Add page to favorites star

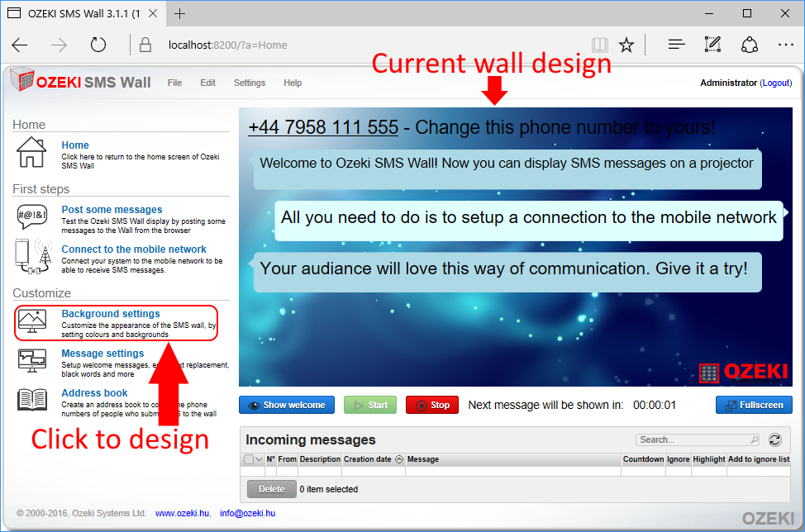(x=626, y=45)
